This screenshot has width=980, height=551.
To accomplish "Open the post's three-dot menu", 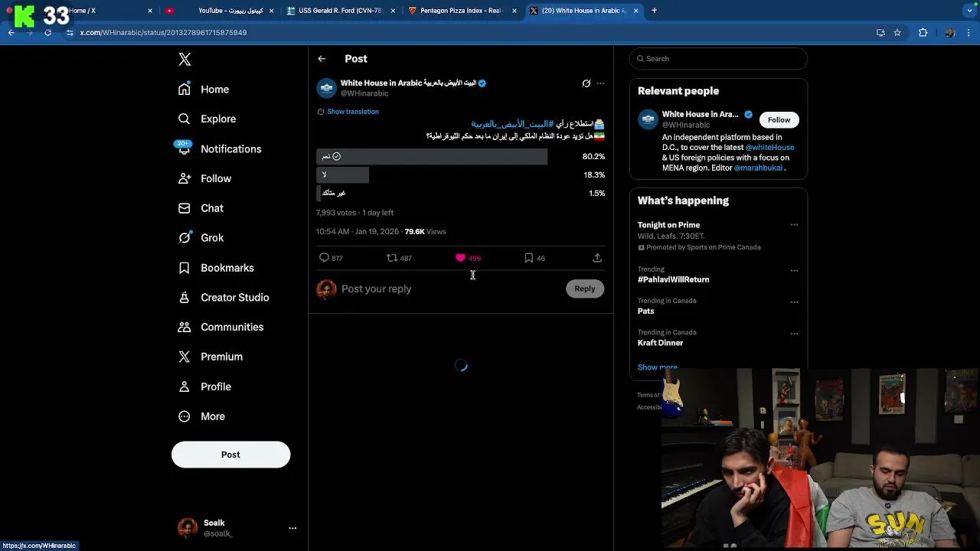I will tap(600, 83).
